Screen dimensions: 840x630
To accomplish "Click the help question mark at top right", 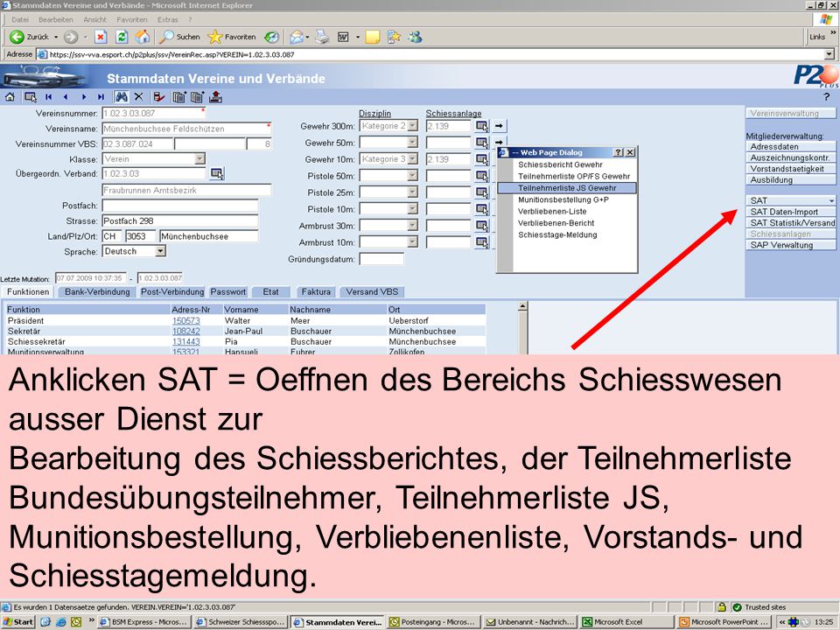I will (826, 97).
